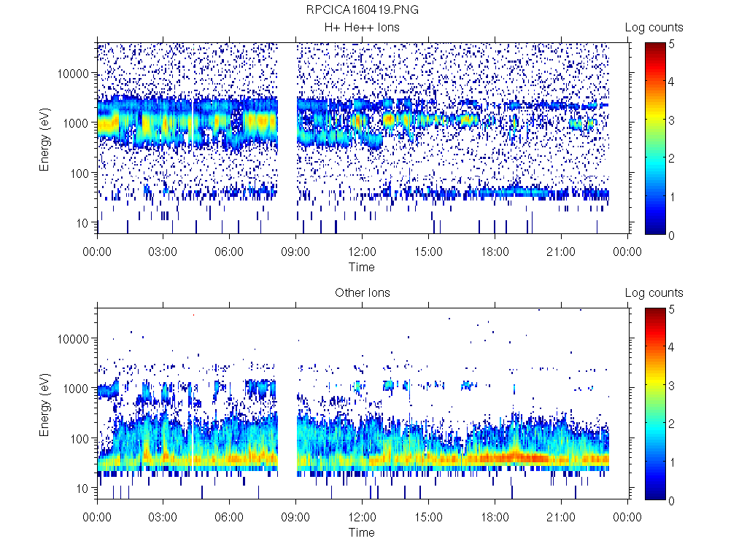
Task: Click the 5 label on H+ He++ colorbar
Action: click(x=671, y=44)
